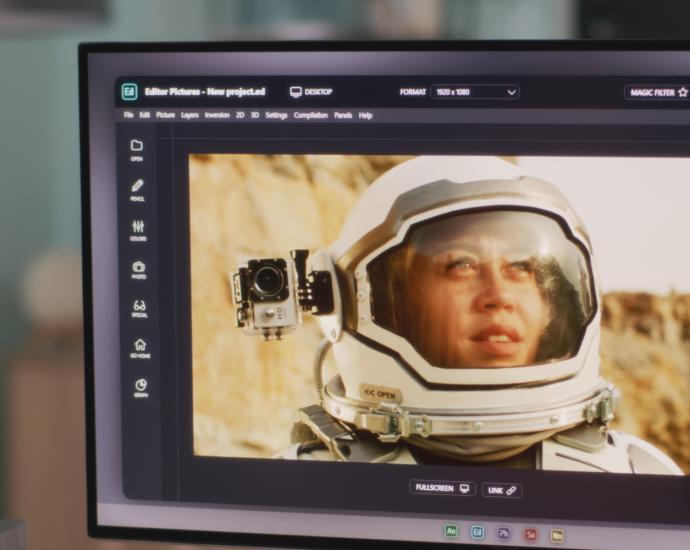Open the Colors adjustment tool
The height and width of the screenshot is (550, 690).
(138, 231)
